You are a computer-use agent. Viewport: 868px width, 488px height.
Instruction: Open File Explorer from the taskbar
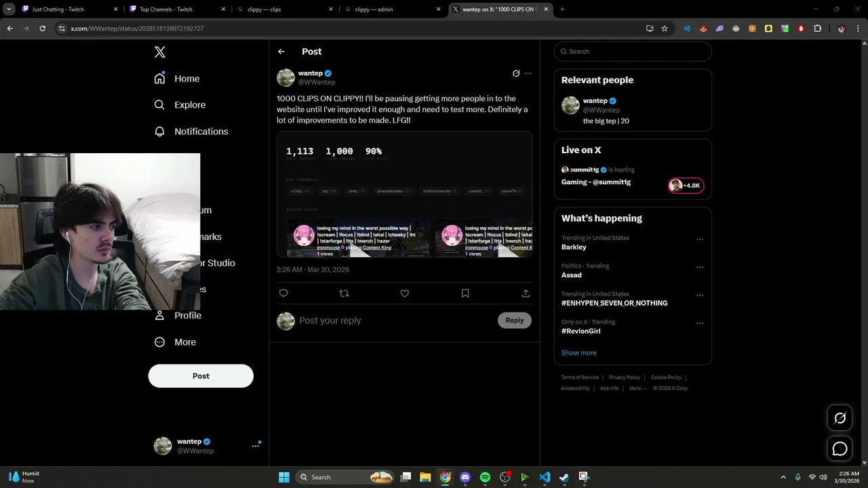(425, 477)
